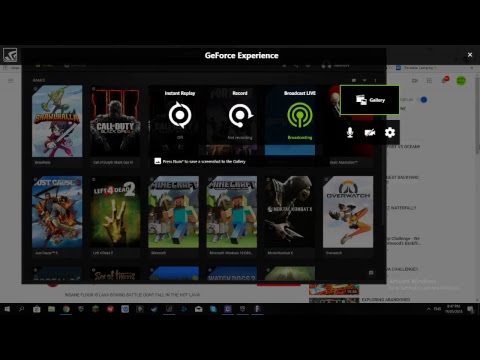Click the screenshot picture icon in hint bar

click(158, 161)
